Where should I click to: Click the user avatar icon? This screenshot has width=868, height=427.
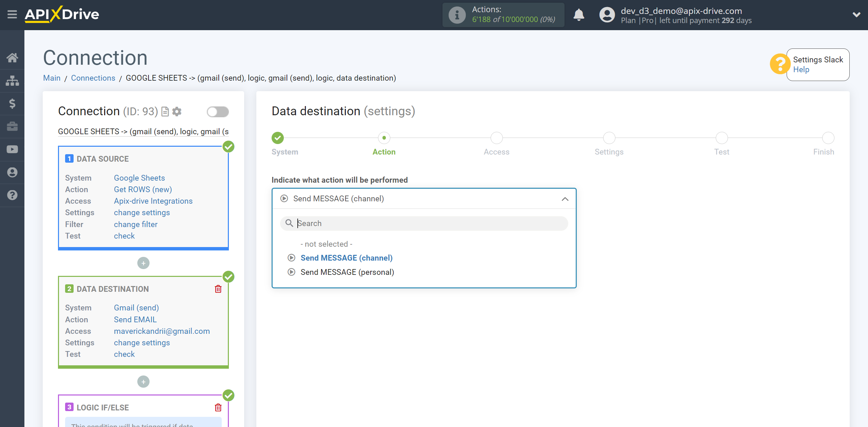(x=607, y=15)
